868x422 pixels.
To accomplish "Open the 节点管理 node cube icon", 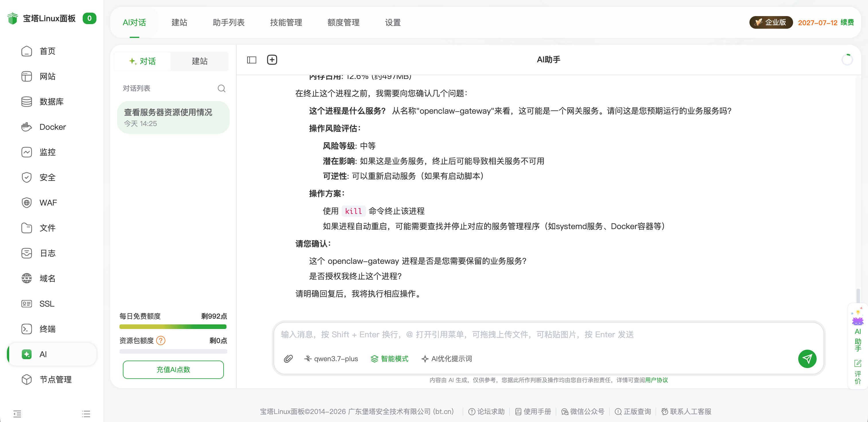I will point(27,380).
